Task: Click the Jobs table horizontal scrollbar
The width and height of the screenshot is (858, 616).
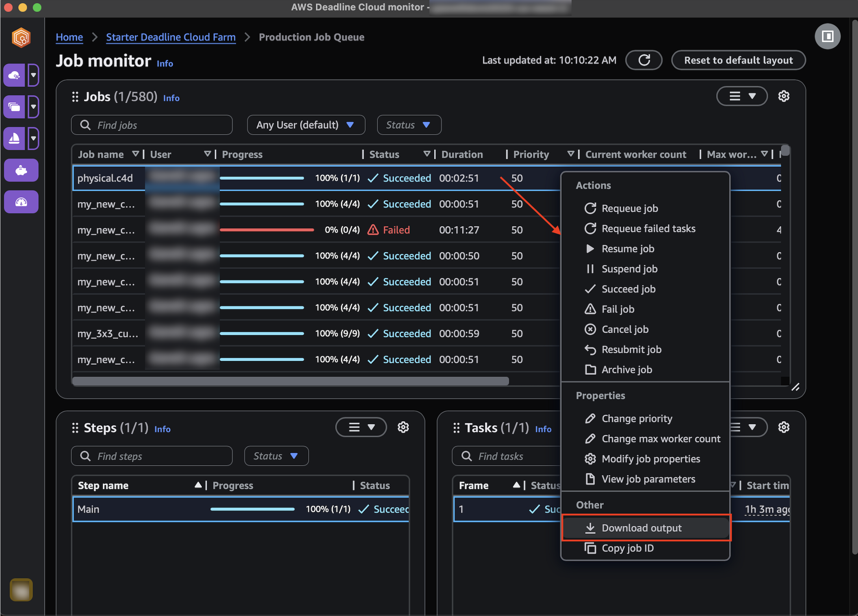Action: pos(290,381)
